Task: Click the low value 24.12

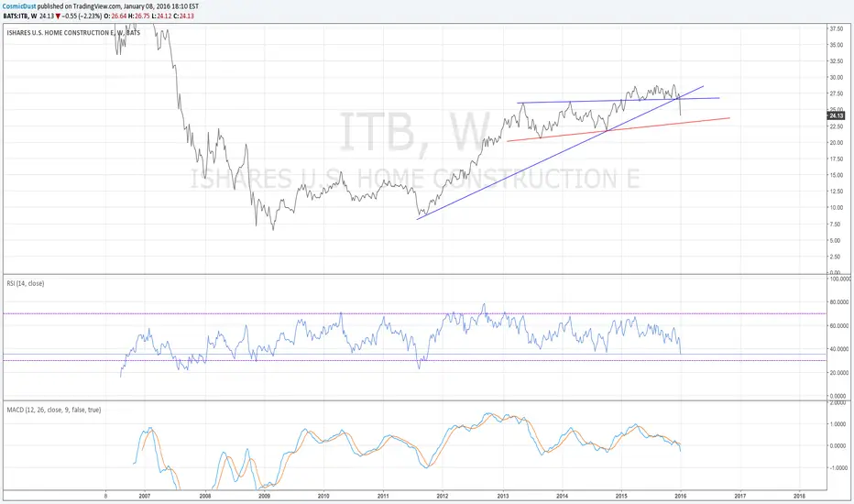Action: [164, 16]
